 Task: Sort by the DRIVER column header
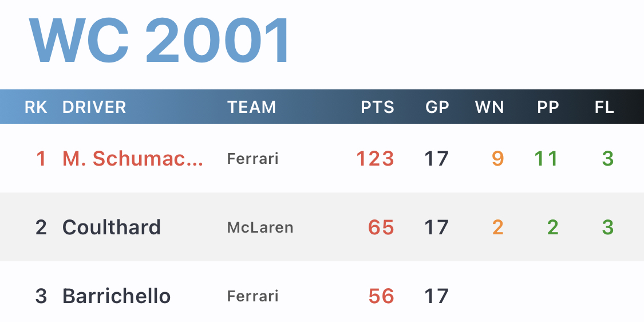94,107
